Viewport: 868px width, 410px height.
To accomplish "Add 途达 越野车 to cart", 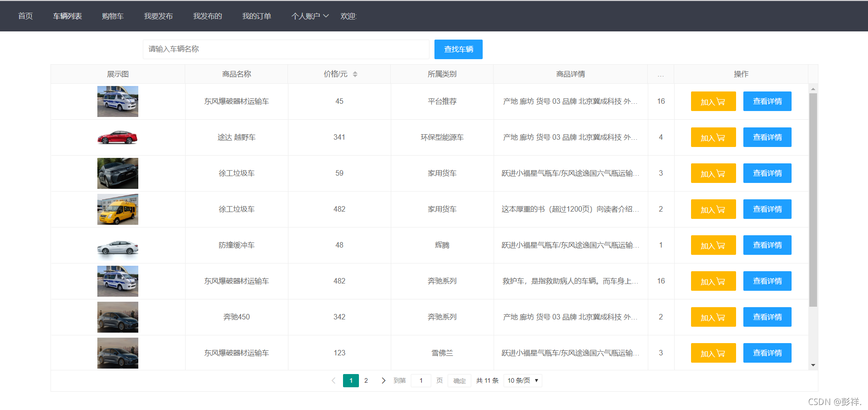I will [x=713, y=137].
